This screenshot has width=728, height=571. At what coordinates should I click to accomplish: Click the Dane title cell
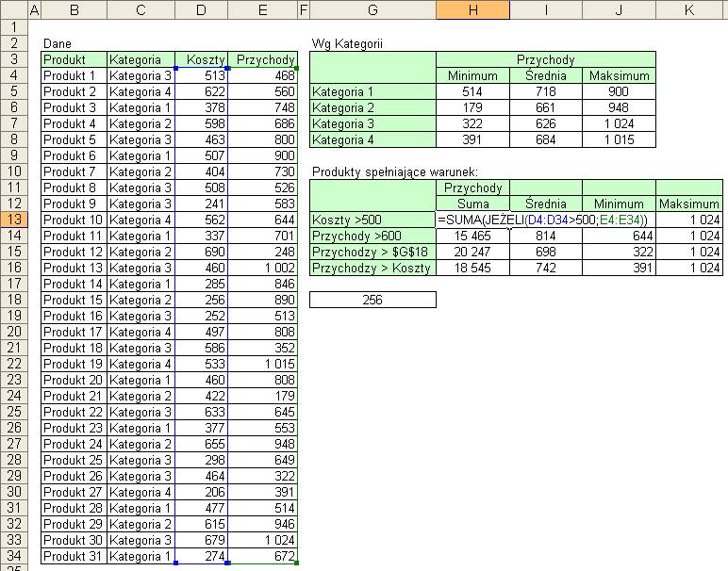(x=74, y=43)
